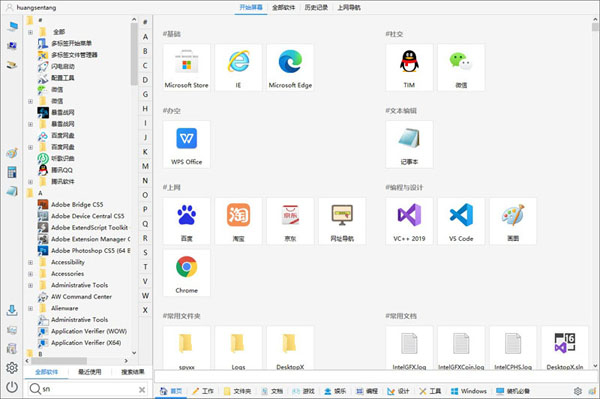Screen dimensions: 600x399
Task: Expand the 暴雪战网 folder node
Action: coord(30,124)
